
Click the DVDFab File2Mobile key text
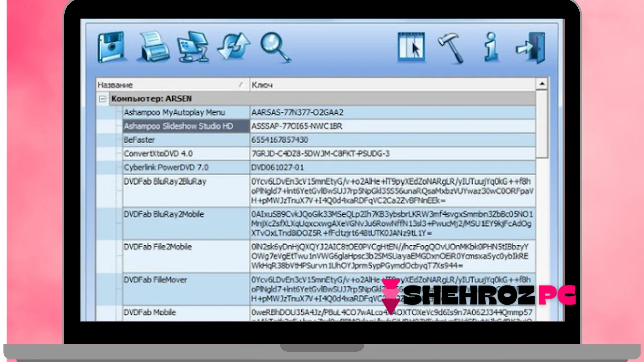390,256
